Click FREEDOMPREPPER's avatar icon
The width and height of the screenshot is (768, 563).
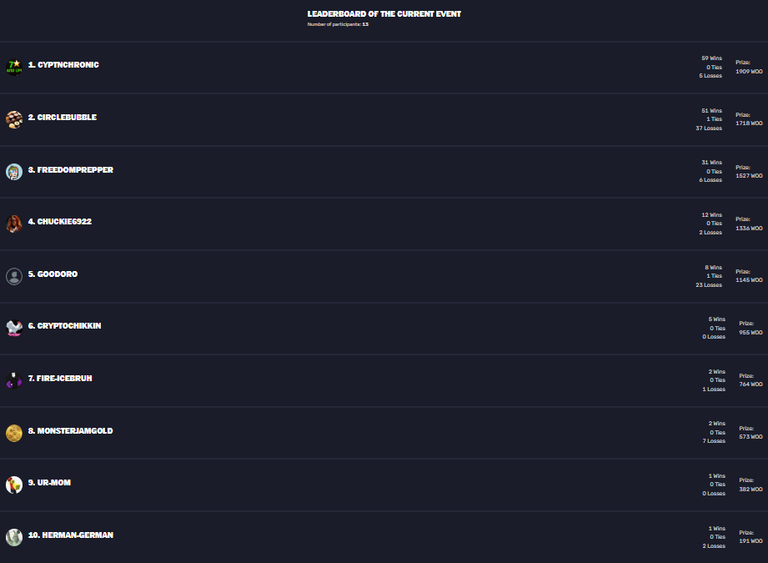[14, 171]
